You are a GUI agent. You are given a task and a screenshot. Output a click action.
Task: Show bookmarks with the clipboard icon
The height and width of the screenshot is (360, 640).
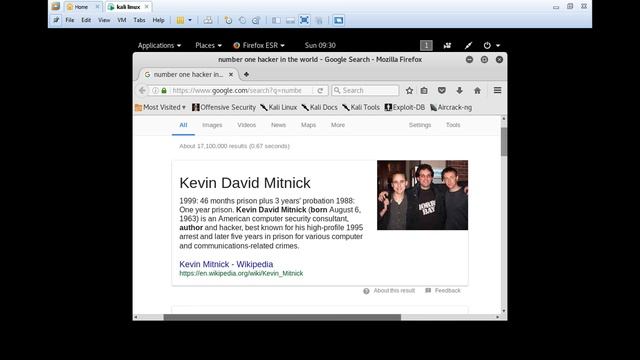point(424,91)
